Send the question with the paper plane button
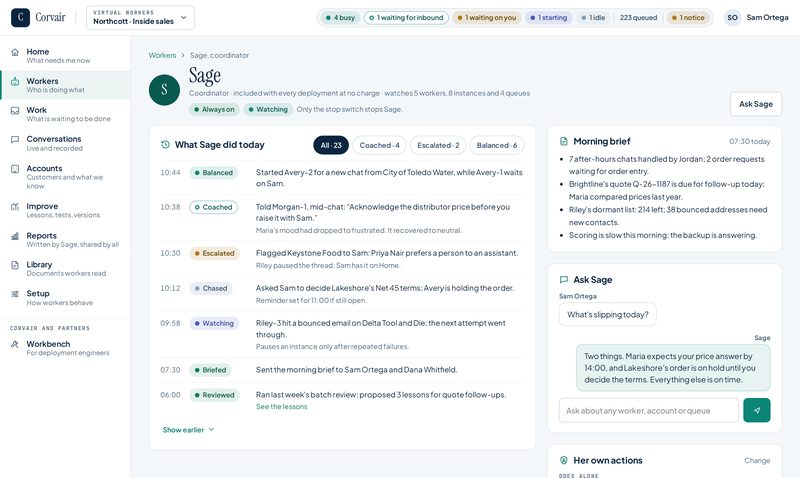This screenshot has height=478, width=800. tap(757, 410)
